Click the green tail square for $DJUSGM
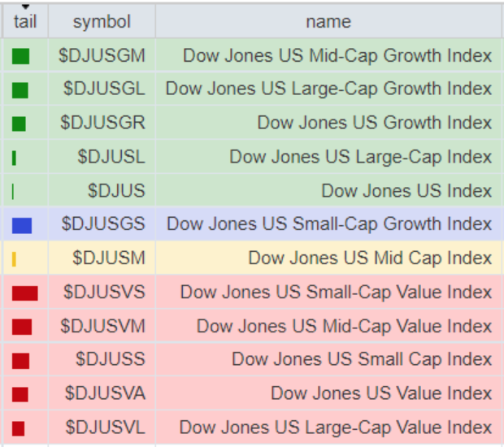The height and width of the screenshot is (447, 504). 21,56
